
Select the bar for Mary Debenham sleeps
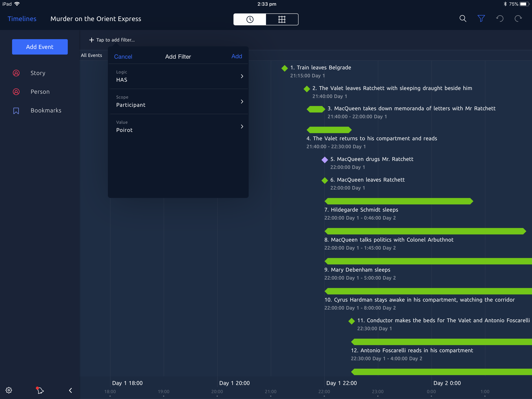coord(428,261)
